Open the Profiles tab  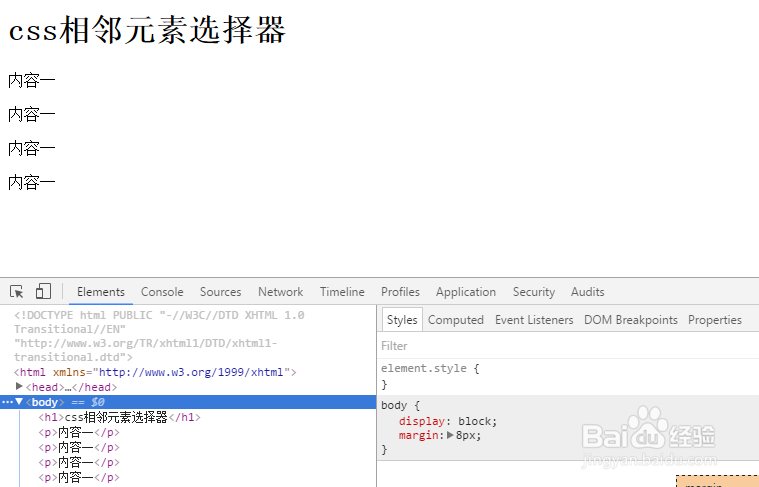pos(400,292)
